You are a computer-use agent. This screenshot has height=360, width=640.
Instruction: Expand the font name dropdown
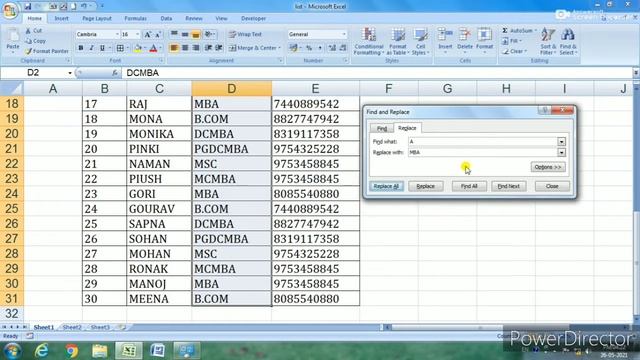click(117, 35)
